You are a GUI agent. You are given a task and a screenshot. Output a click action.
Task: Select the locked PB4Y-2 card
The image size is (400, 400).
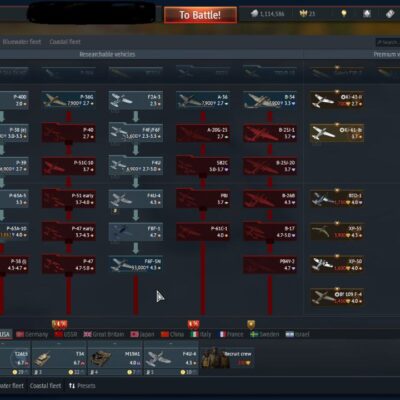pyautogui.click(x=270, y=265)
